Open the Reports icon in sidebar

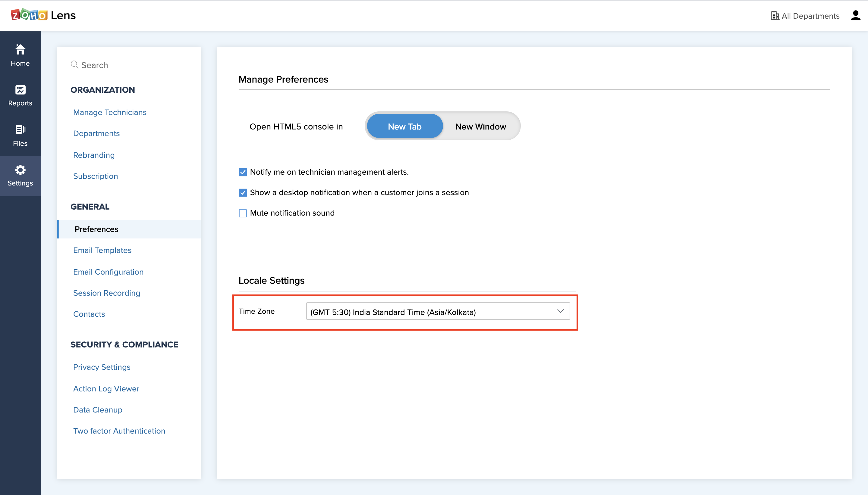20,90
